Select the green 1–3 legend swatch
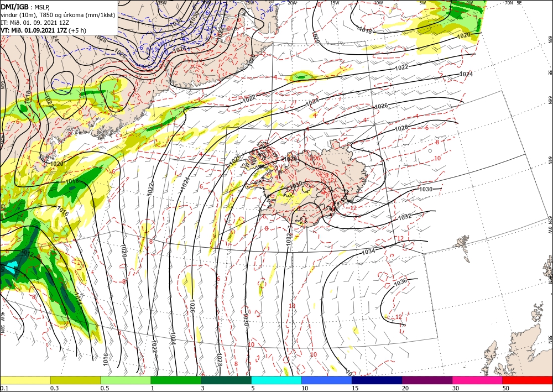This screenshot has width=553, height=392. coord(176,380)
